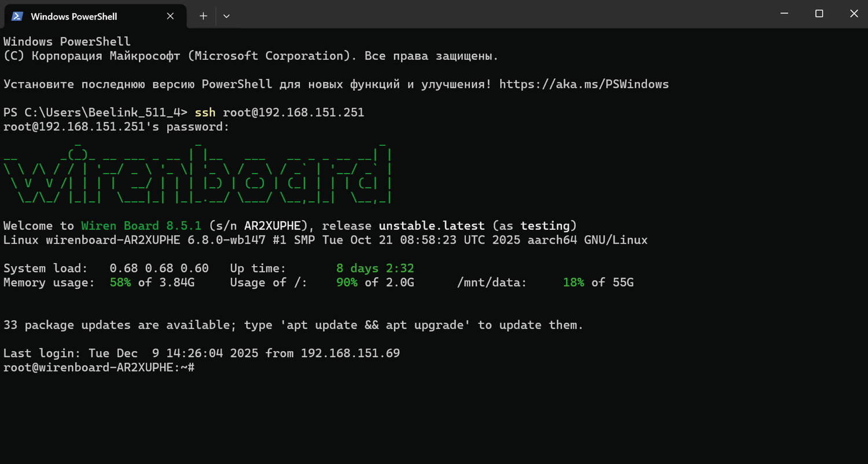Open the aka.ms/PSWindows link
This screenshot has width=868, height=464.
(584, 84)
